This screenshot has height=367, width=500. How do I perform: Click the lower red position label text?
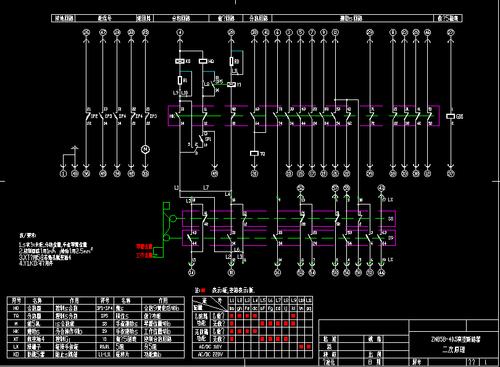(x=144, y=256)
